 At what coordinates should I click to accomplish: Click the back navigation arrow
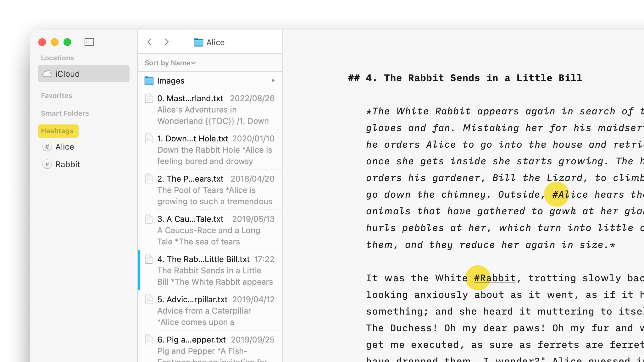(x=150, y=42)
